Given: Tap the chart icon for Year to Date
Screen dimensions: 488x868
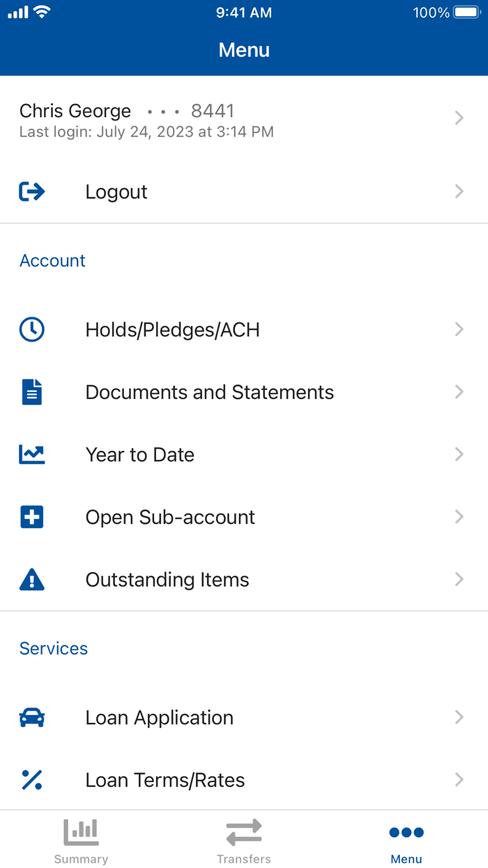Looking at the screenshot, I should click(x=32, y=454).
